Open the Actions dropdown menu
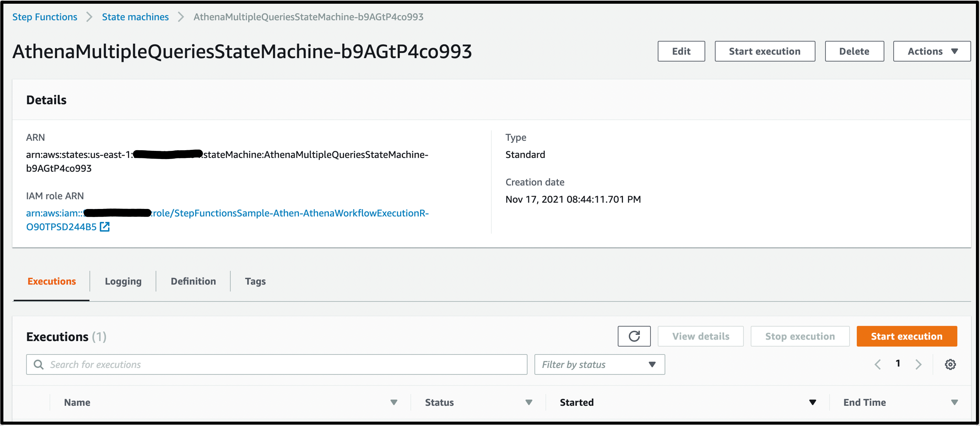This screenshot has height=426, width=980. coord(932,51)
